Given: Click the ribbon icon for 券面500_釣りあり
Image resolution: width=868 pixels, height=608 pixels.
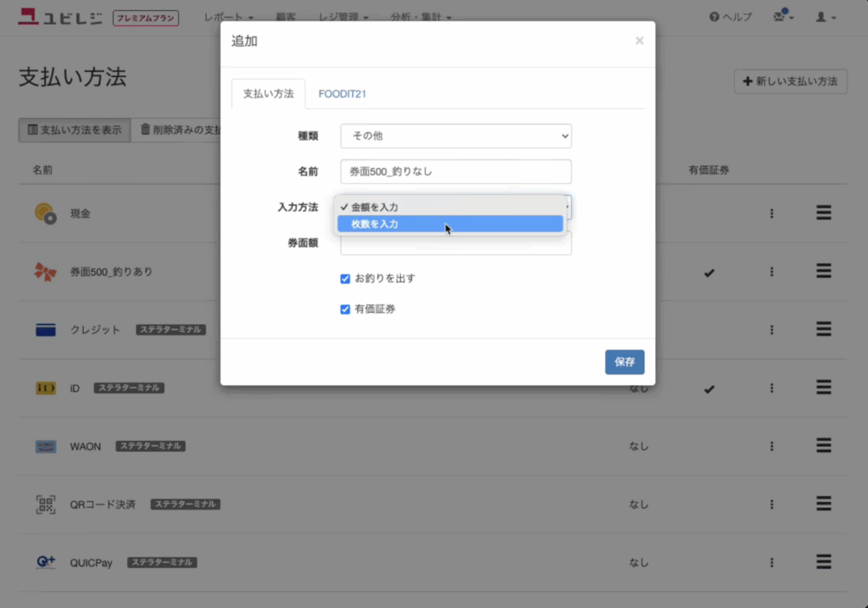Looking at the screenshot, I should [45, 271].
